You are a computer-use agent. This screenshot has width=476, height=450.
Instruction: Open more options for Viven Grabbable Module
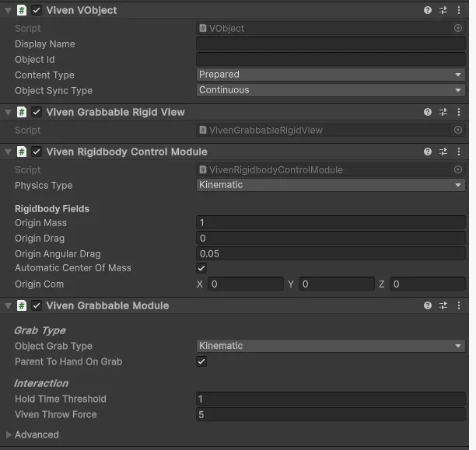[458, 305]
